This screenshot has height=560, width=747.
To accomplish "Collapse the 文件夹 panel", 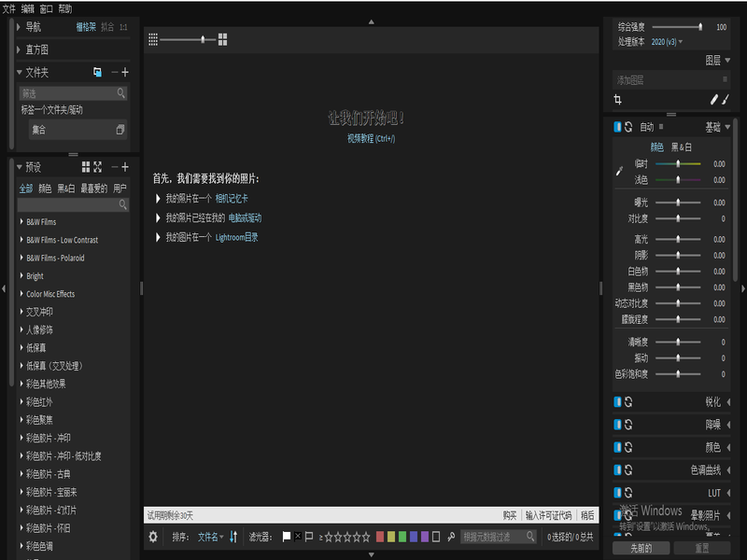I will 19,73.
